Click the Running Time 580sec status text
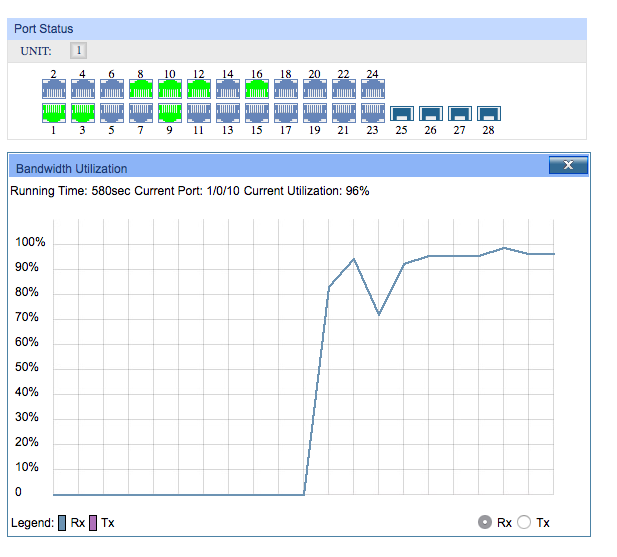617x557 pixels. (x=70, y=191)
